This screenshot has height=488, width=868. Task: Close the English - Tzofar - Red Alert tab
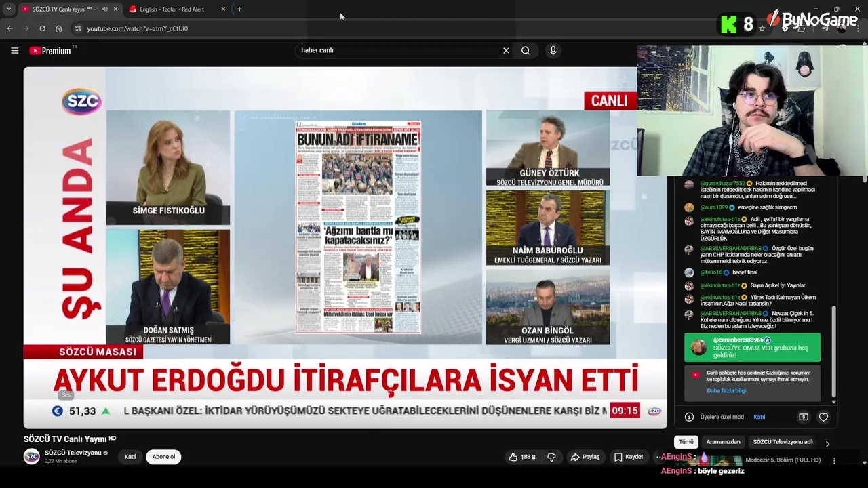[x=223, y=9]
